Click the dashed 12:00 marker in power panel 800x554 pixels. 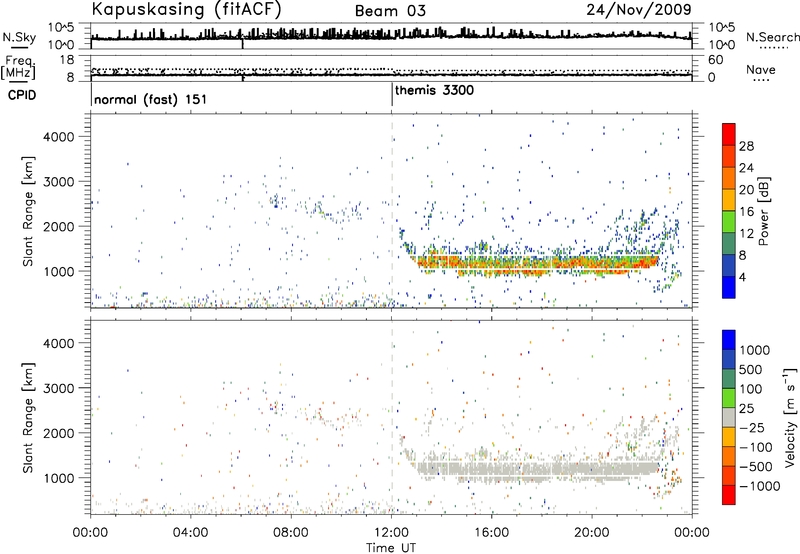coord(392,211)
